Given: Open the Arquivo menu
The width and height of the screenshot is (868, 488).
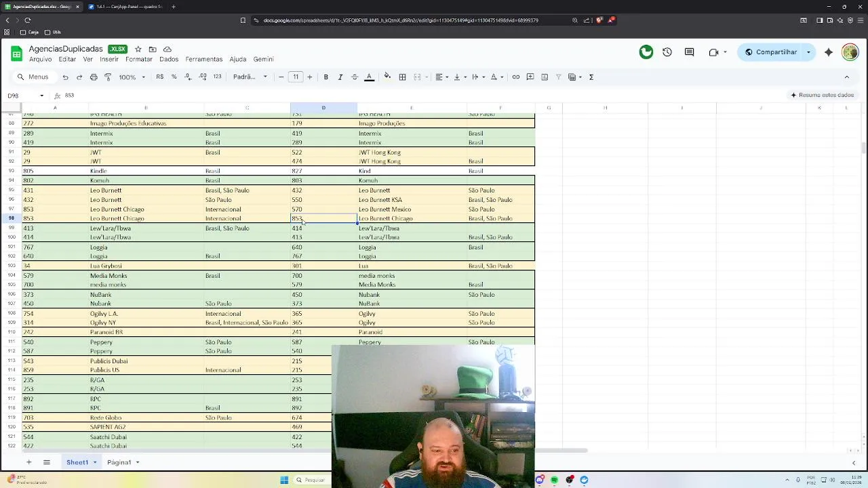Looking at the screenshot, I should 40,60.
